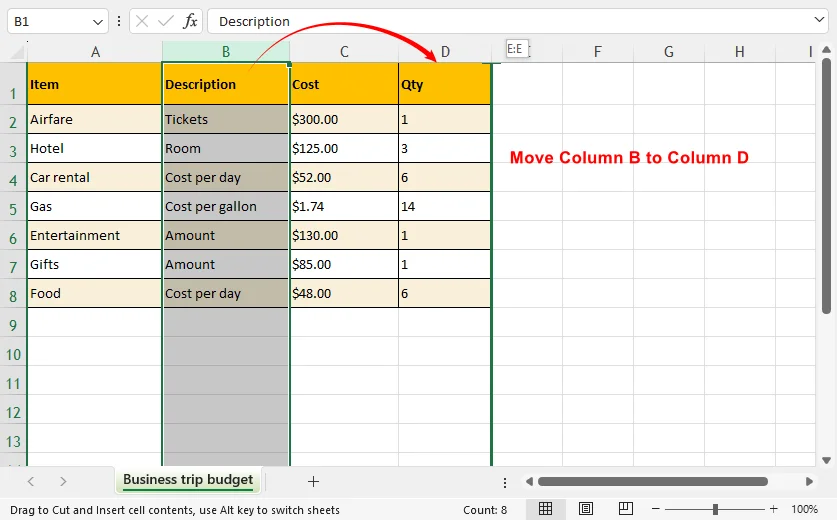This screenshot has width=837, height=520.
Task: Click the Cost header cell
Action: pos(344,84)
